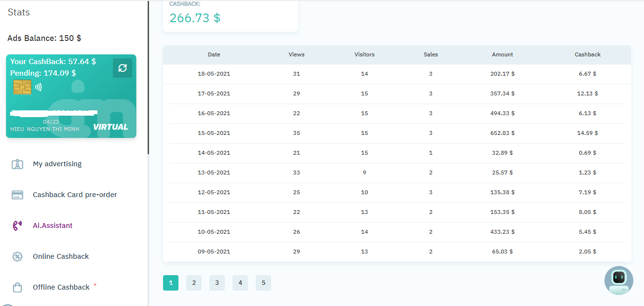This screenshot has width=644, height=306.
Task: Open the chatbot assistant robot icon
Action: (618, 280)
